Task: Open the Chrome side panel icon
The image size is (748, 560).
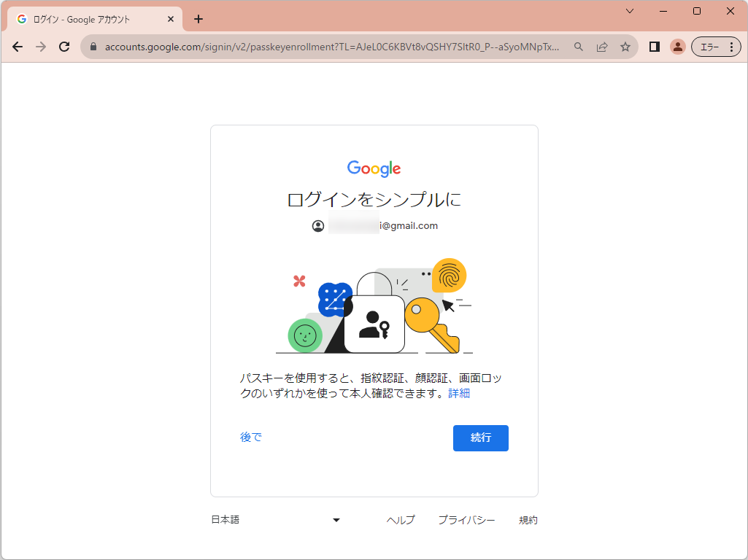Action: pyautogui.click(x=655, y=46)
